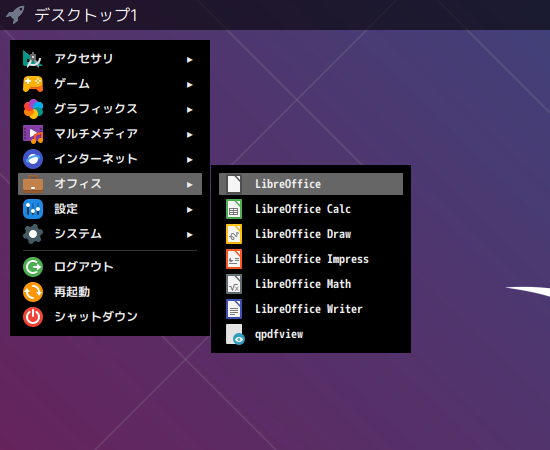Expand the 設定 submenu arrow
This screenshot has height=450, width=550.
click(189, 210)
